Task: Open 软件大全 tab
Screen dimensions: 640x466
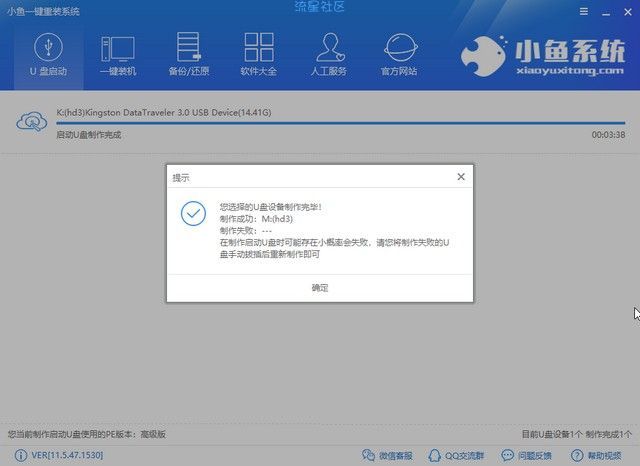Action: click(259, 55)
